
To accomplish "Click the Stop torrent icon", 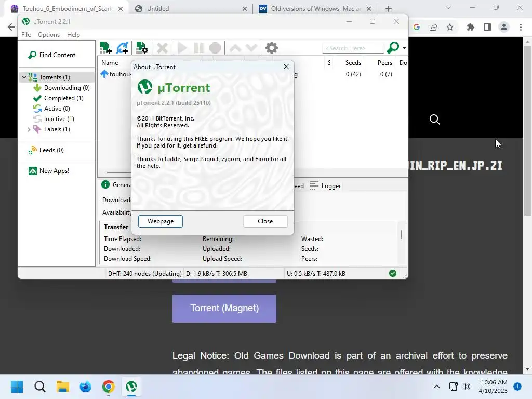I will click(215, 48).
